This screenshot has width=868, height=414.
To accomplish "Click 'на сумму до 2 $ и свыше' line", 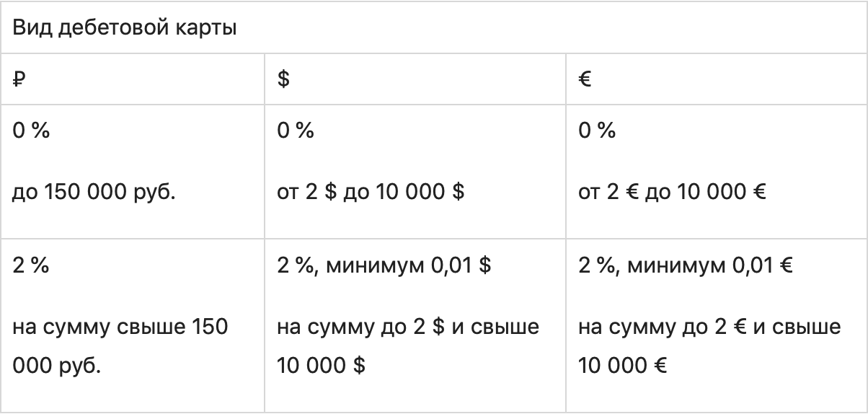I will pos(408,327).
